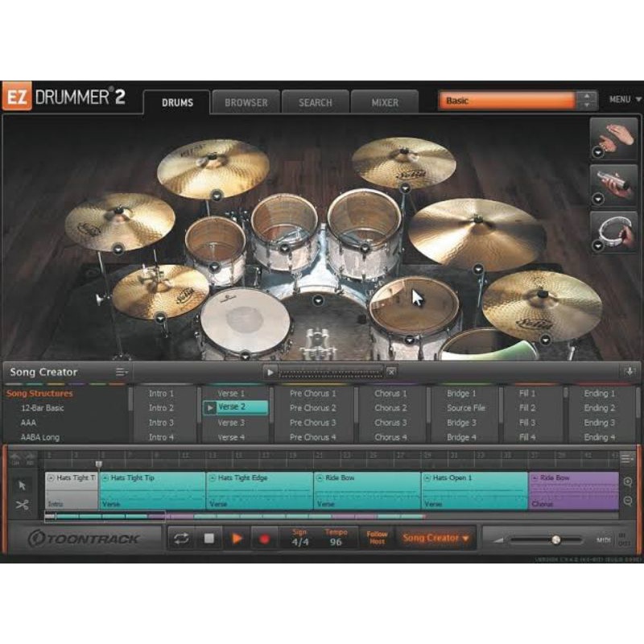Zoom out on the song timeline

(628, 501)
